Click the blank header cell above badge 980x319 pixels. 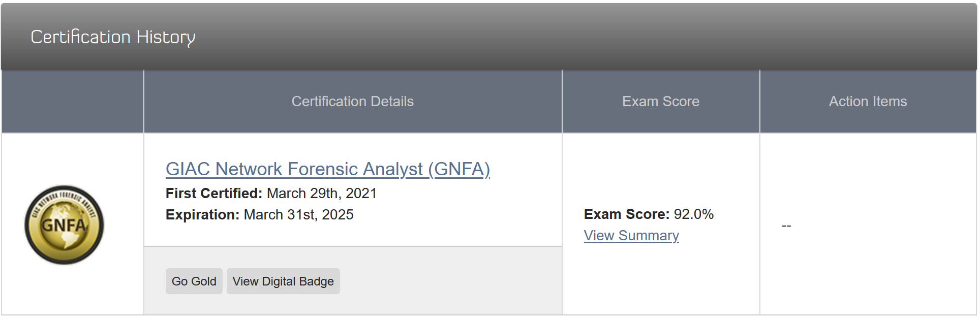pos(73,102)
